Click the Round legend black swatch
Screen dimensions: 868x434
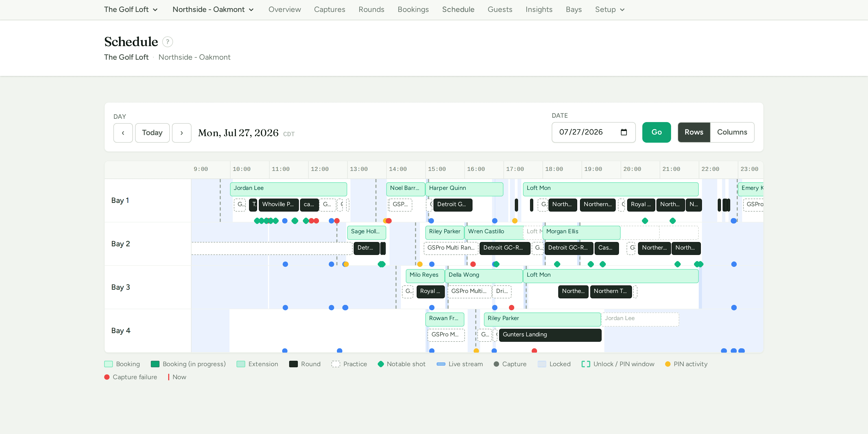tap(293, 364)
